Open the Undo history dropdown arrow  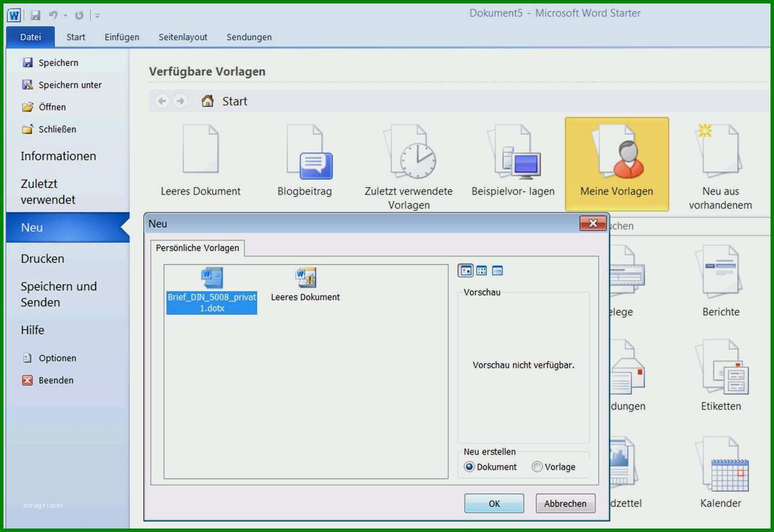tap(65, 16)
